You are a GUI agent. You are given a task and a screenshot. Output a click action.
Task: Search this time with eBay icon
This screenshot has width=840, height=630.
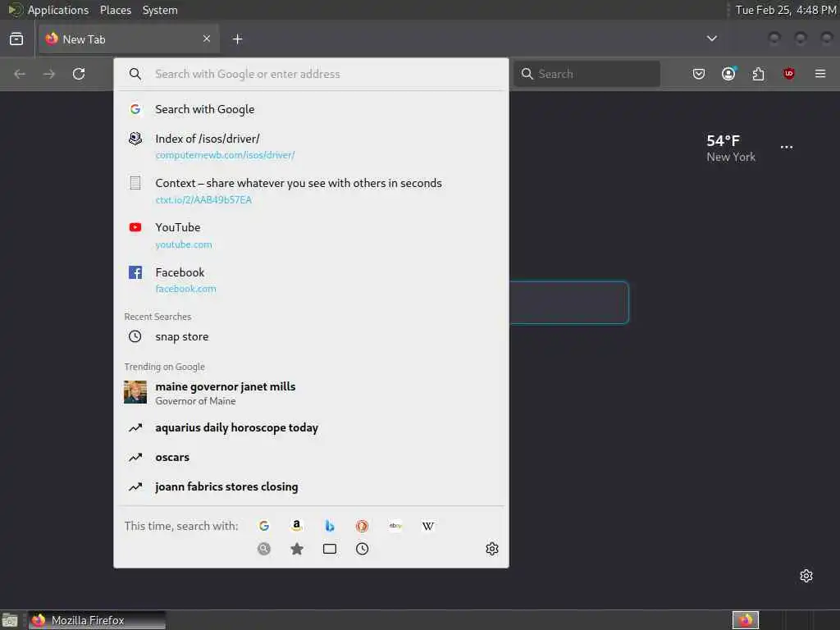(x=395, y=526)
